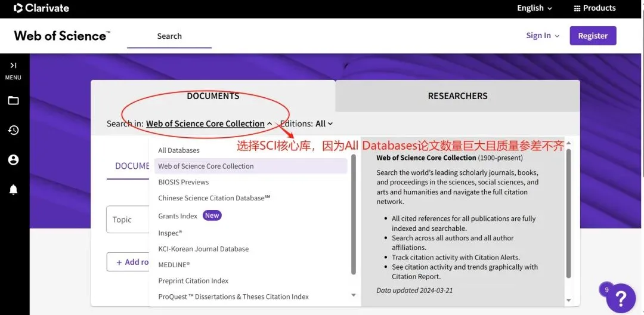Expand the sidebar MENU toggle
Viewport: 644px width, 315px height.
pyautogui.click(x=13, y=70)
